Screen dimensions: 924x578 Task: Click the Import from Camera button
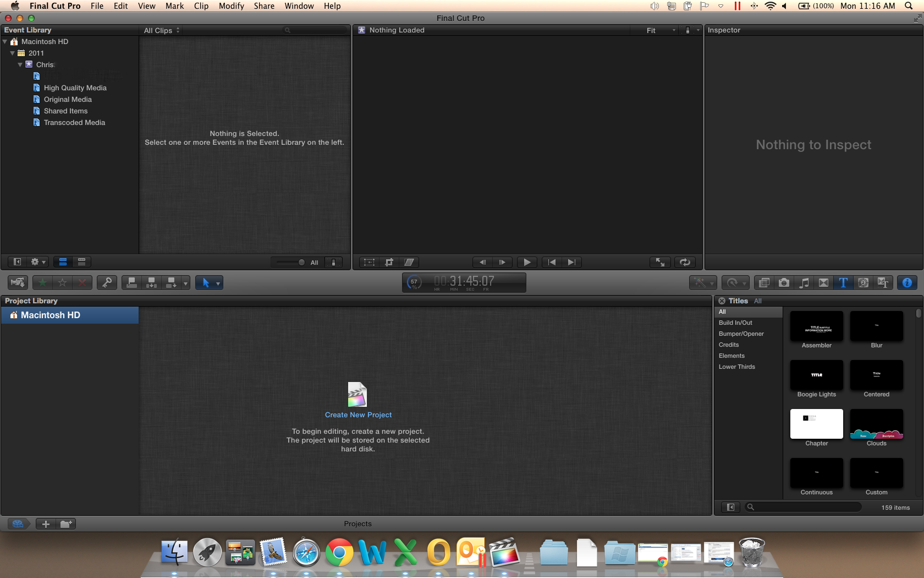tap(18, 282)
